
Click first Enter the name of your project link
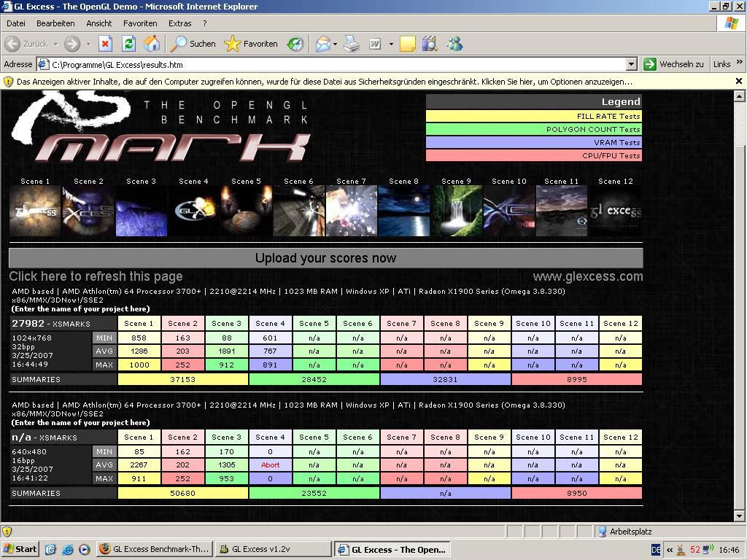point(80,308)
